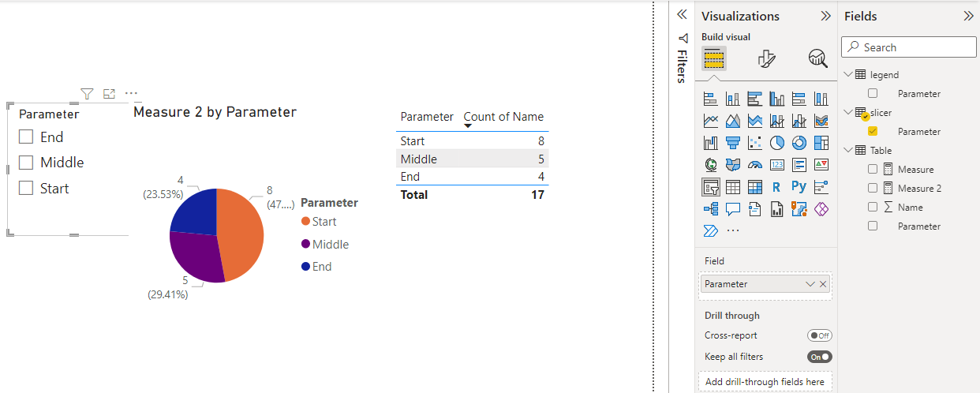Screen dimensions: 980x393
Task: Open slicer More options ellipsis
Action: click(x=131, y=93)
